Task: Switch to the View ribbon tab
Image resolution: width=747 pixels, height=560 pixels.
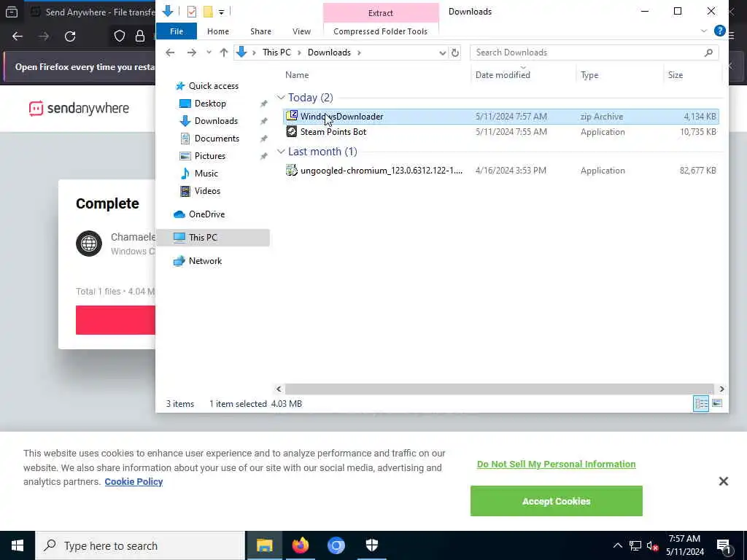Action: pyautogui.click(x=301, y=31)
